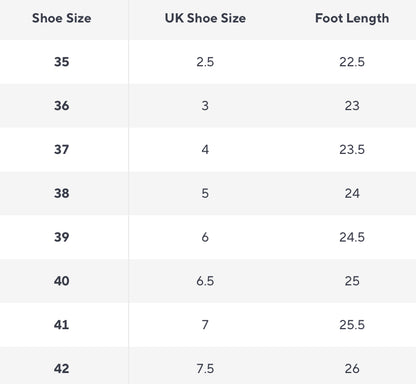Select shoe size 35 cell

tap(62, 62)
